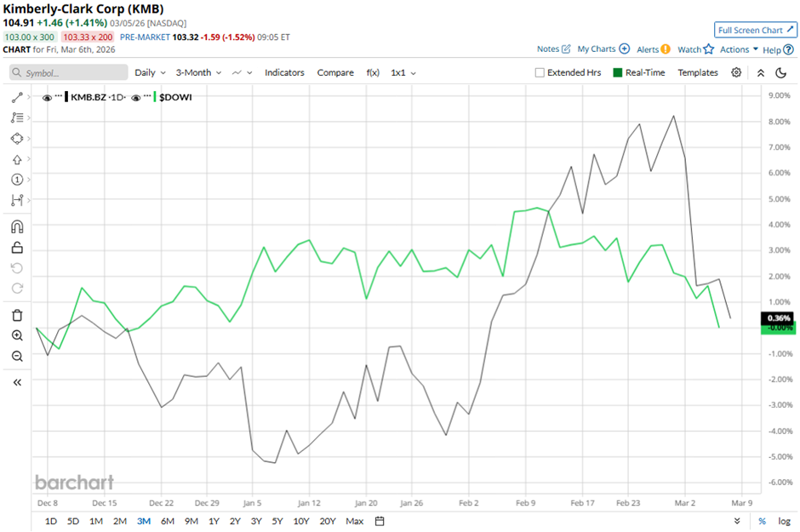The image size is (800, 532).
Task: Open the Notes editor
Action: click(x=553, y=49)
